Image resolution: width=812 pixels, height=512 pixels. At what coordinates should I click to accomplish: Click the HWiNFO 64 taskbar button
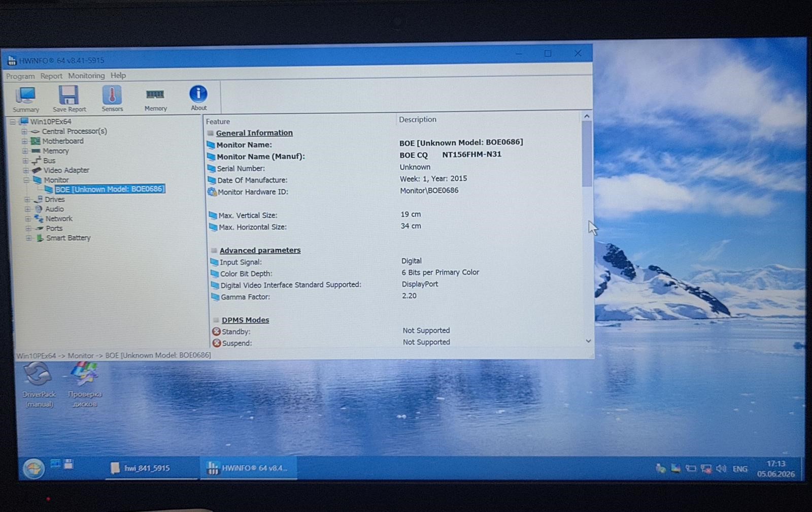point(248,468)
